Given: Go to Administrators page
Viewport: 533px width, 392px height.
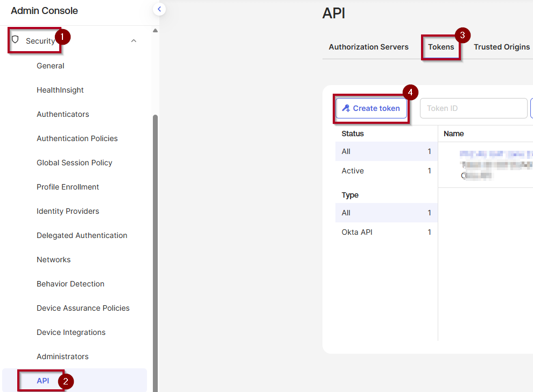Looking at the screenshot, I should tap(62, 356).
